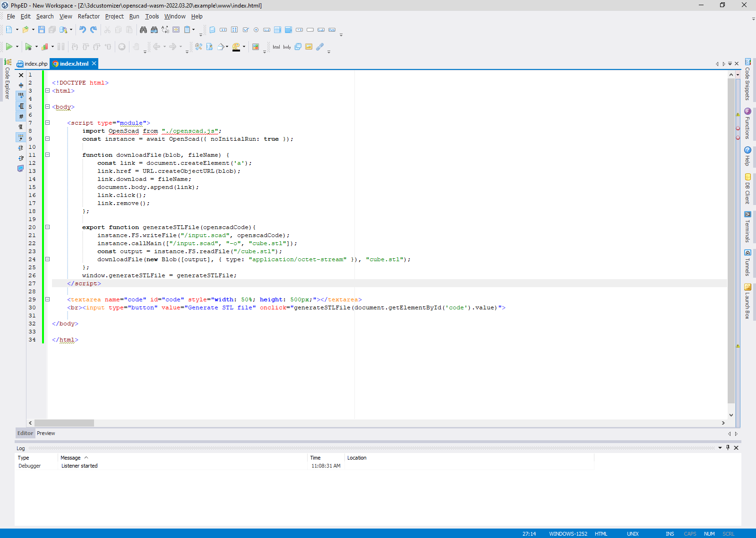The width and height of the screenshot is (756, 538).
Task: Click the insert image toolbar icon
Action: [x=309, y=47]
